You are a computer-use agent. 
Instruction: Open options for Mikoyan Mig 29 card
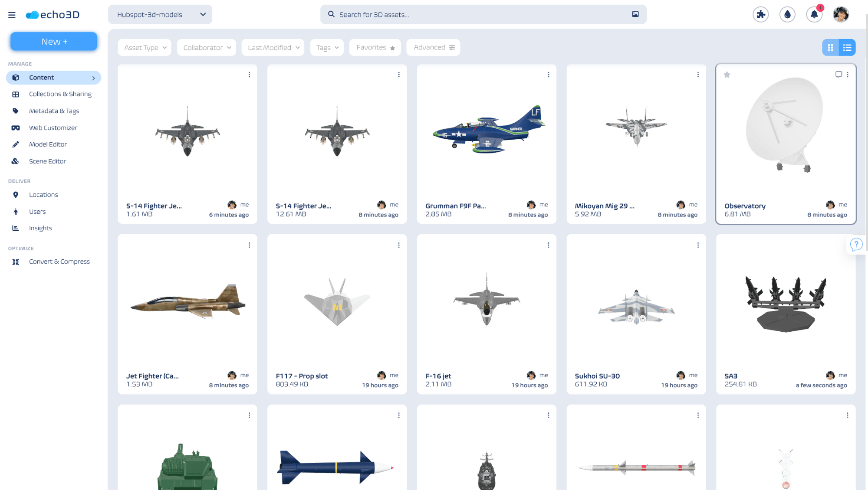pyautogui.click(x=698, y=75)
